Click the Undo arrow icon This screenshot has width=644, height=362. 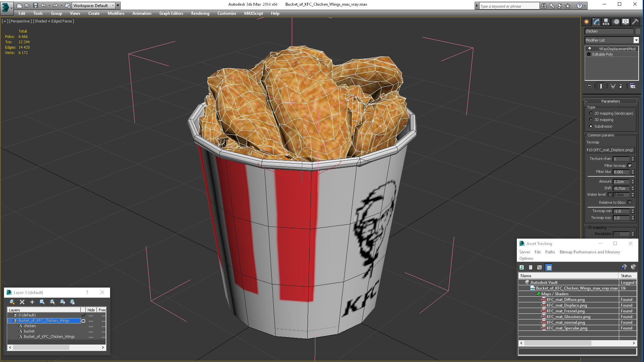pyautogui.click(x=43, y=5)
